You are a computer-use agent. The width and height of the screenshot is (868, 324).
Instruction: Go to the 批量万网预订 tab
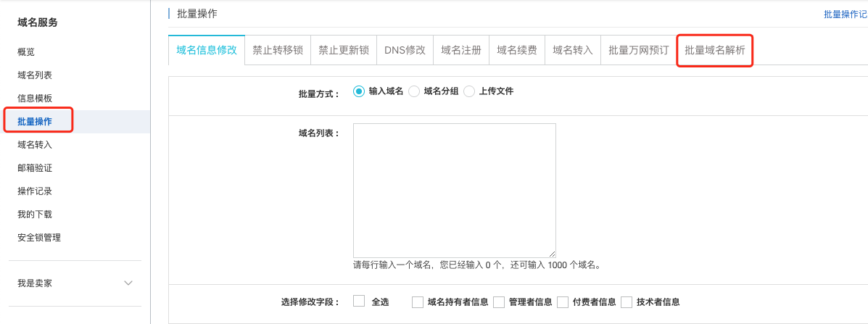(638, 51)
